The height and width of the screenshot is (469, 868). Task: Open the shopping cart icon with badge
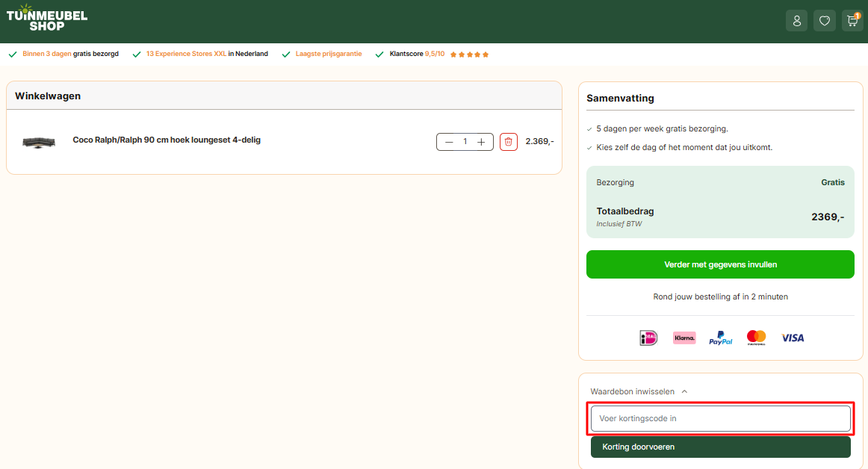tap(852, 20)
